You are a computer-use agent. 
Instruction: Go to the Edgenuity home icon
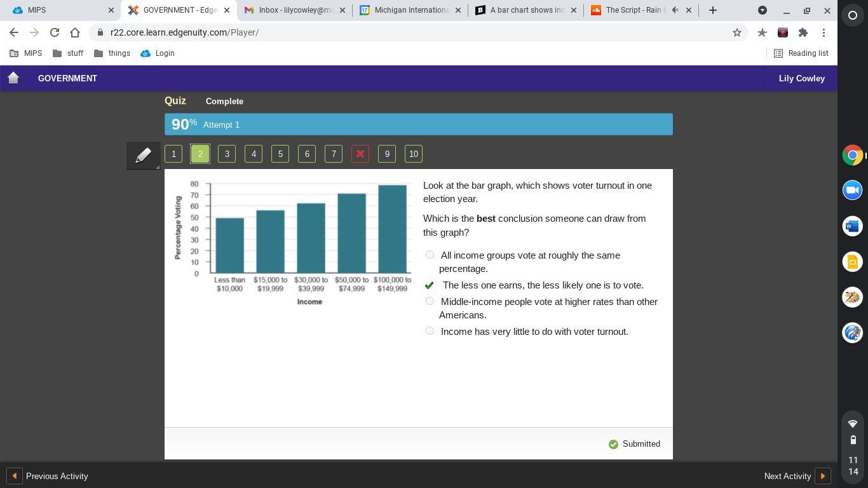[13, 78]
